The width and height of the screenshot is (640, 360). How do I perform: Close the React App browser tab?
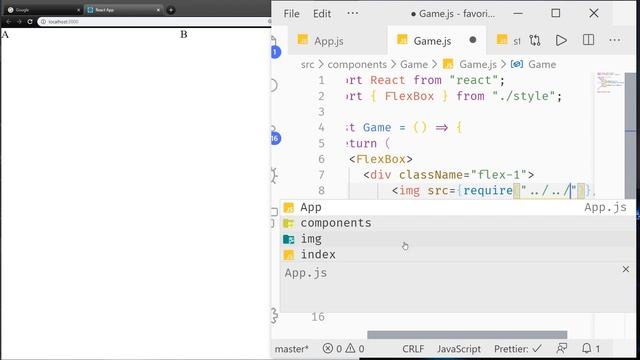point(158,10)
